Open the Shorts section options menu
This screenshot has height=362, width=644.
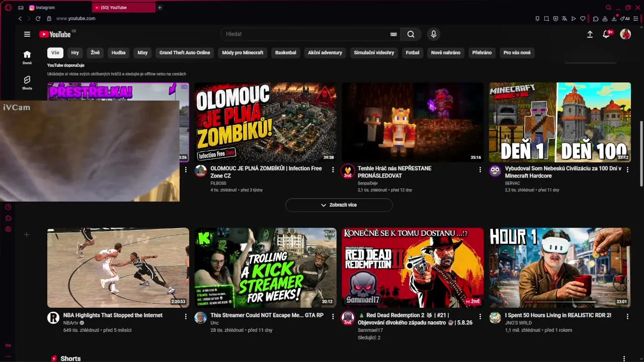click(624, 358)
